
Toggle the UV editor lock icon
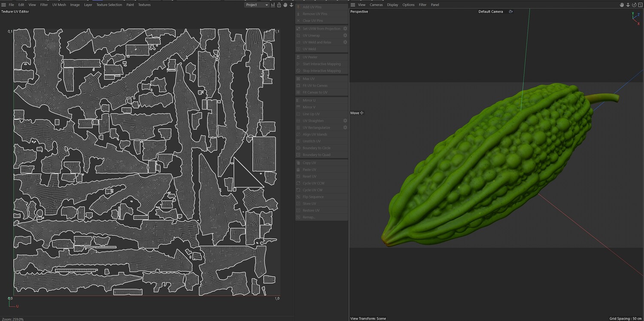pyautogui.click(x=279, y=5)
